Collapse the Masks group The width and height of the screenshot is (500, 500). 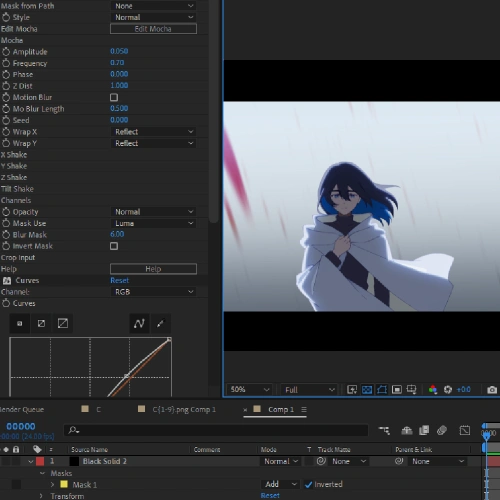[42, 473]
